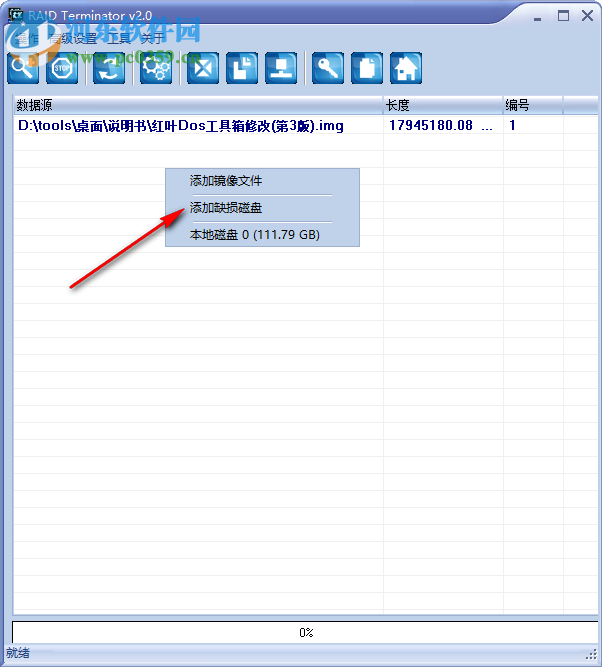The height and width of the screenshot is (667, 602).
Task: Click the RAID Terminator title bar icon
Action: click(x=16, y=15)
